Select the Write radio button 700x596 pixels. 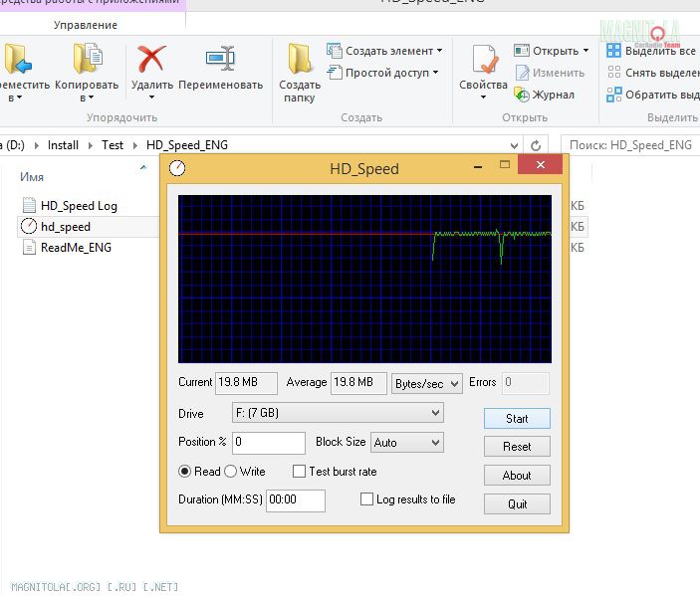point(230,472)
